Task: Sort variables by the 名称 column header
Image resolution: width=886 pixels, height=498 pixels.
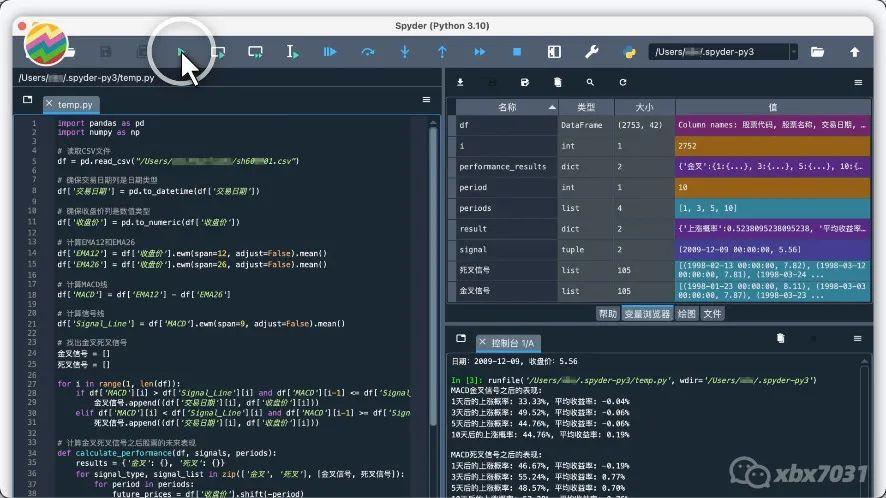Action: (x=507, y=106)
